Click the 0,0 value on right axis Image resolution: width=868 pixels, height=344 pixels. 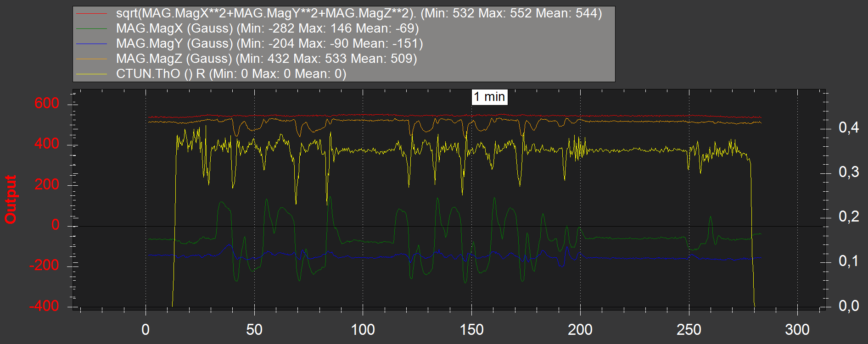[x=849, y=305]
